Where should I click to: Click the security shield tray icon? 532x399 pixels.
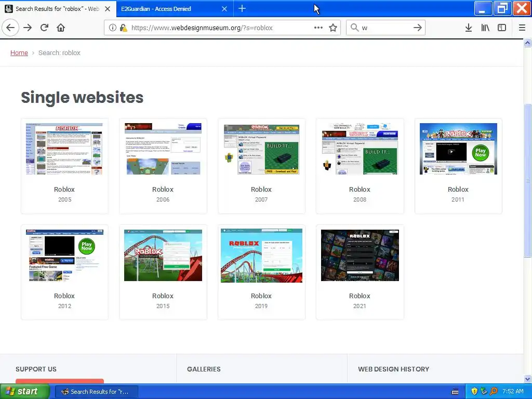click(x=474, y=392)
